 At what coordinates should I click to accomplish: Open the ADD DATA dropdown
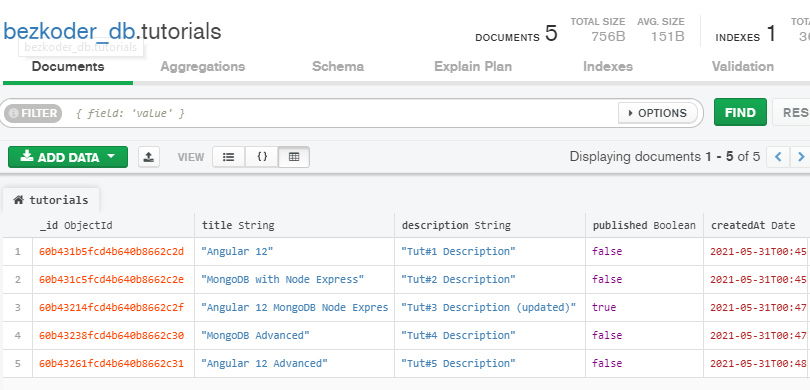tap(68, 157)
